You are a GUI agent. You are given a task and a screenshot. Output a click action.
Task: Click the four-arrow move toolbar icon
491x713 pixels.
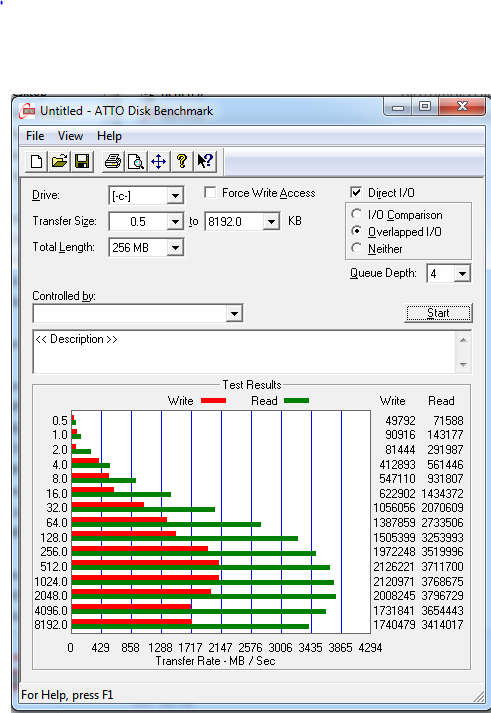[159, 161]
